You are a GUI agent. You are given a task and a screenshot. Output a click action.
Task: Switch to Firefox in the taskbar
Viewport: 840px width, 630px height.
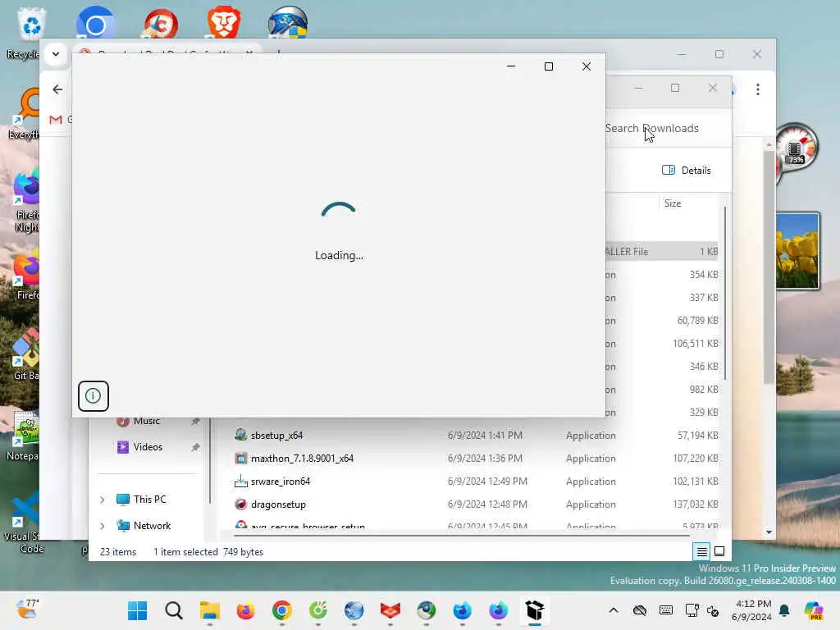pyautogui.click(x=246, y=610)
